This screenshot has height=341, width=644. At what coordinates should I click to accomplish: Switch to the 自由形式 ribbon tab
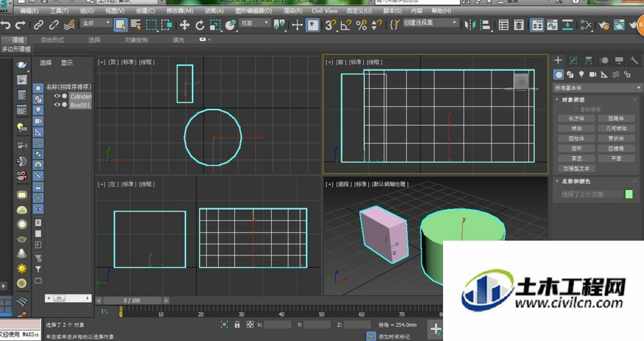click(x=52, y=40)
